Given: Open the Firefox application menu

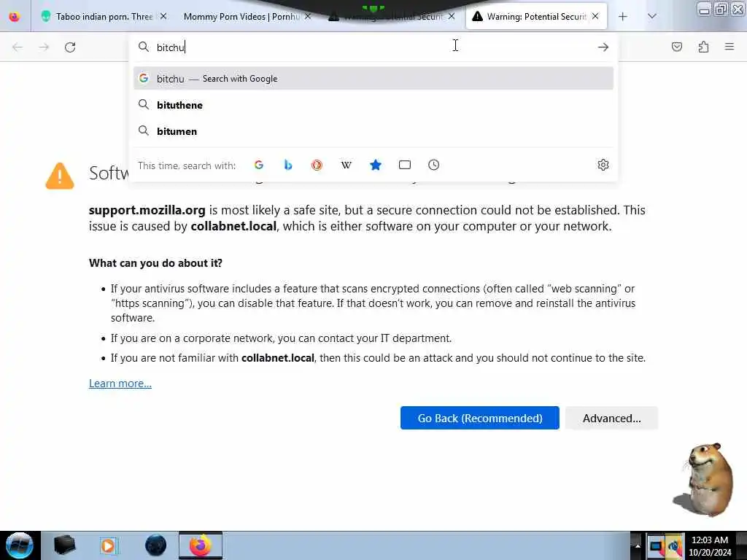Looking at the screenshot, I should [729, 47].
